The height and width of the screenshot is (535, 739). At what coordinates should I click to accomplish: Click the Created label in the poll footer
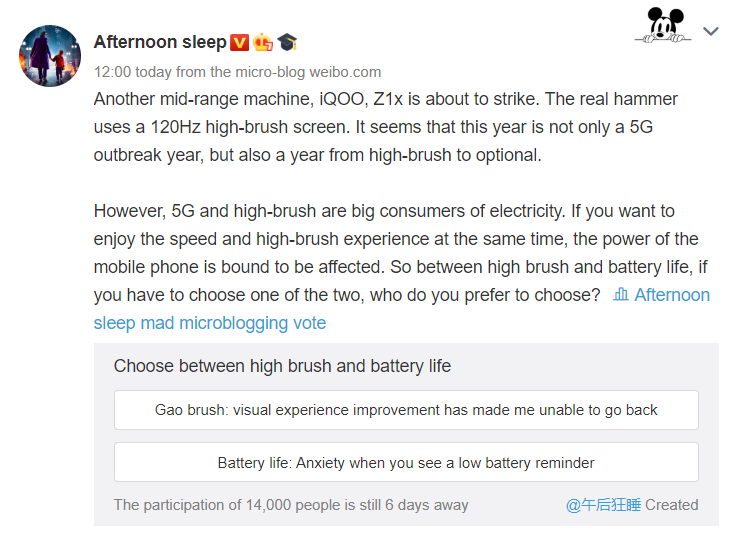pyautogui.click(x=672, y=505)
